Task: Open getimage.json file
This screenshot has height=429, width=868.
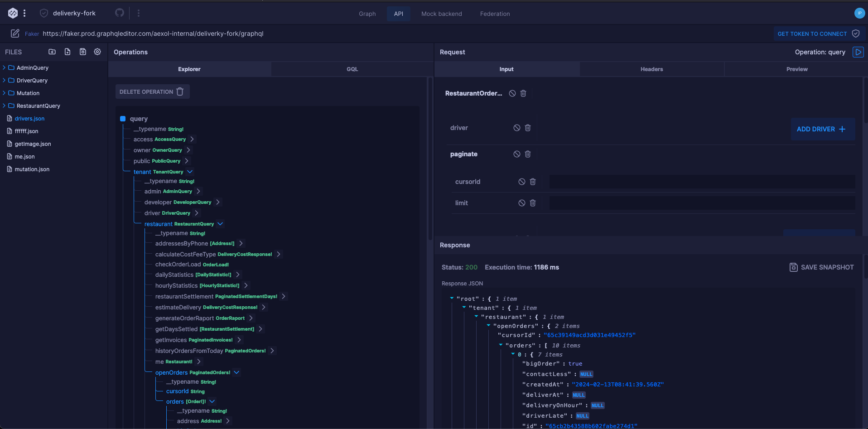Action: pos(33,144)
